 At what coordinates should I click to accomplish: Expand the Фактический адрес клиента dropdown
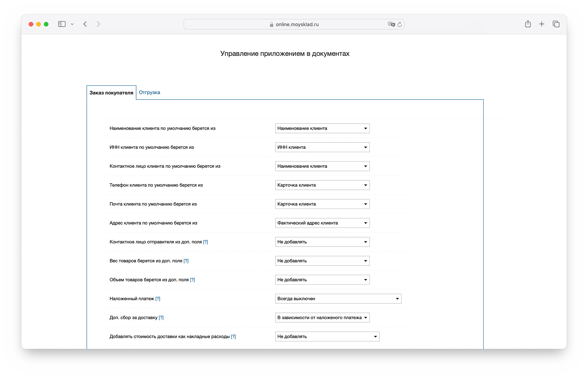pos(322,223)
